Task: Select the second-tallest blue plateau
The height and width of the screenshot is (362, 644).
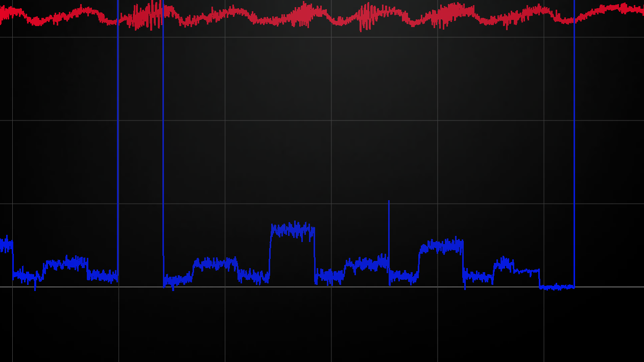Action: click(442, 246)
